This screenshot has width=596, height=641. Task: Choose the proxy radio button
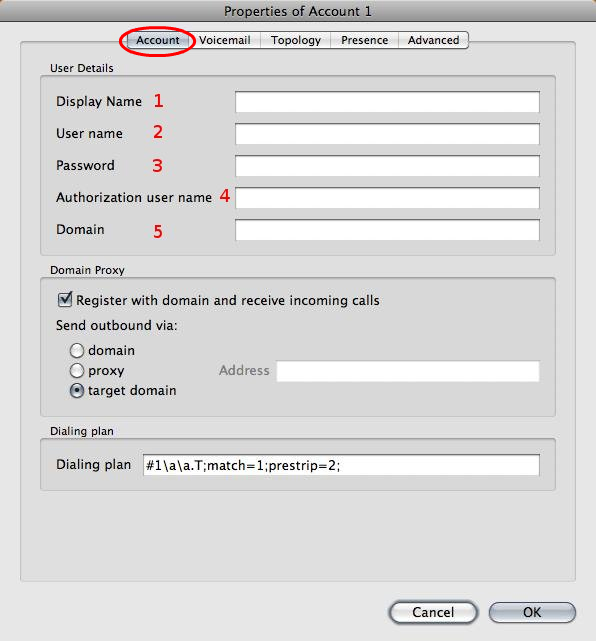[77, 370]
